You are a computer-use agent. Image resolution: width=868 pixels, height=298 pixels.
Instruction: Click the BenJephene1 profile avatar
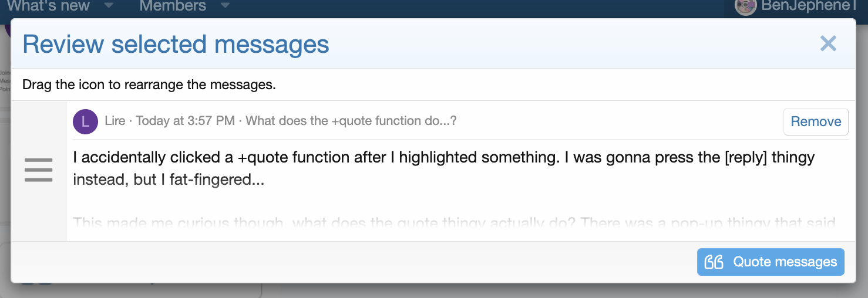(x=745, y=6)
